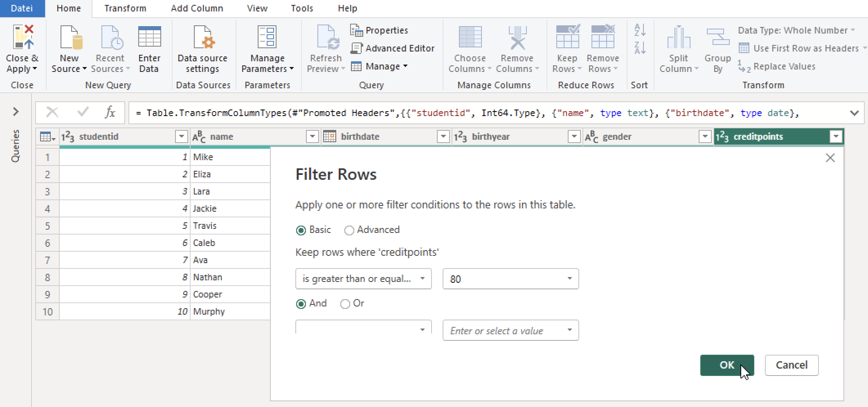Click Refresh Preview
The height and width of the screenshot is (407, 868).
tap(325, 48)
